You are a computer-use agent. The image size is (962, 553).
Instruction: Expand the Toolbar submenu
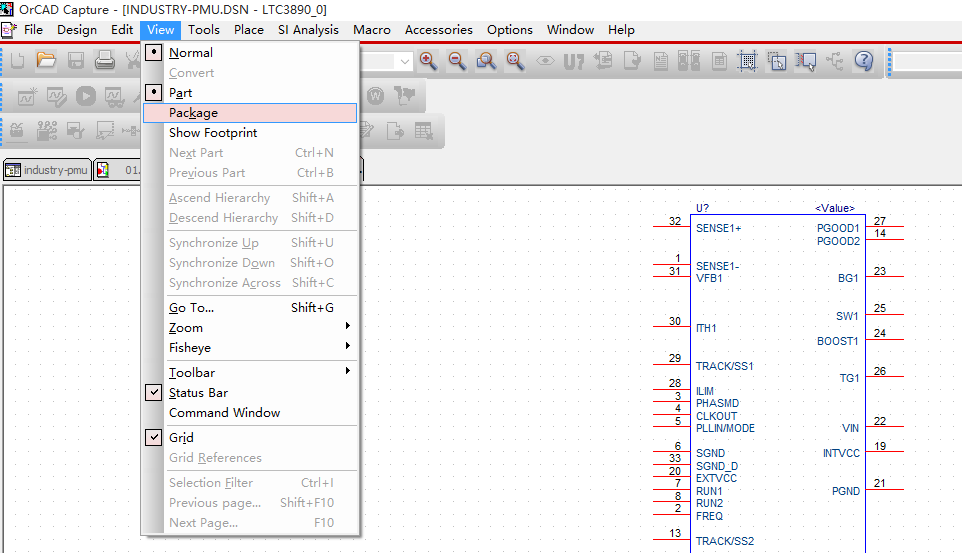(192, 373)
